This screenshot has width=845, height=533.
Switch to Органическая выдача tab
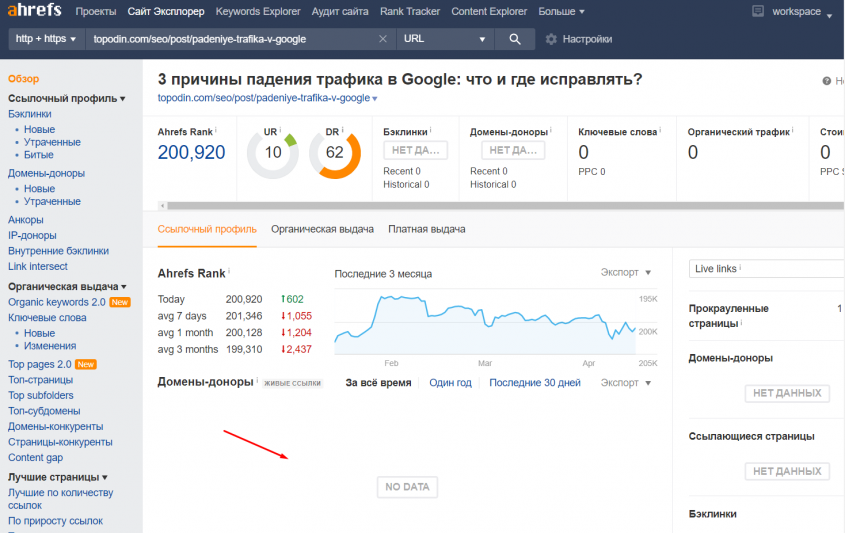322,229
